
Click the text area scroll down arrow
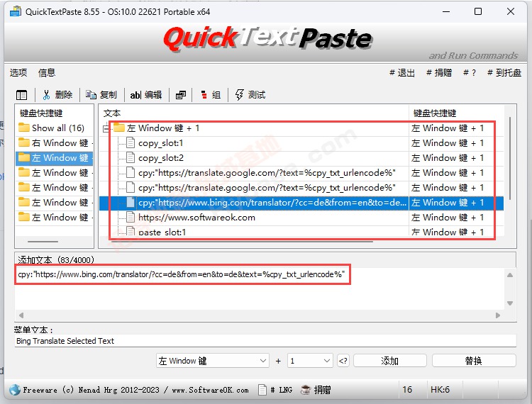(x=510, y=303)
